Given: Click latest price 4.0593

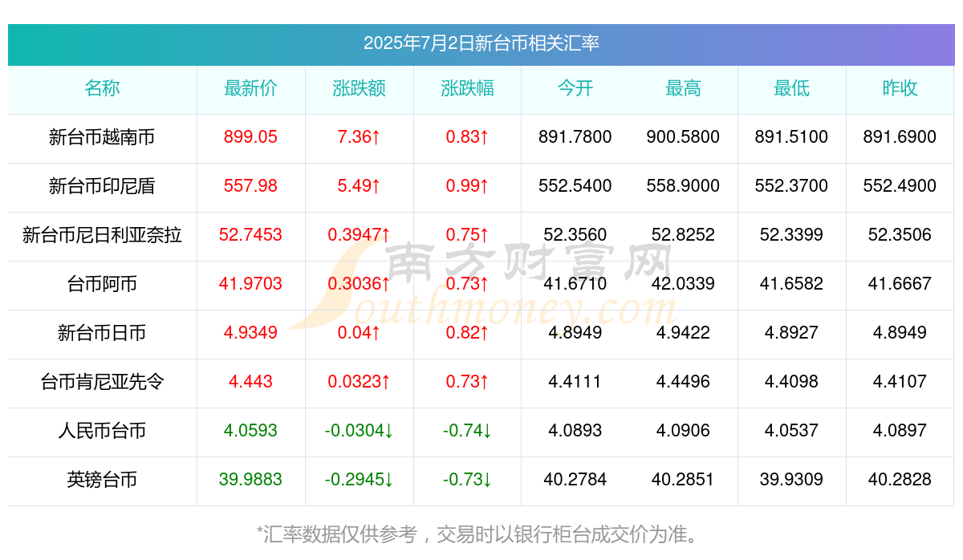Looking at the screenshot, I should tap(250, 431).
